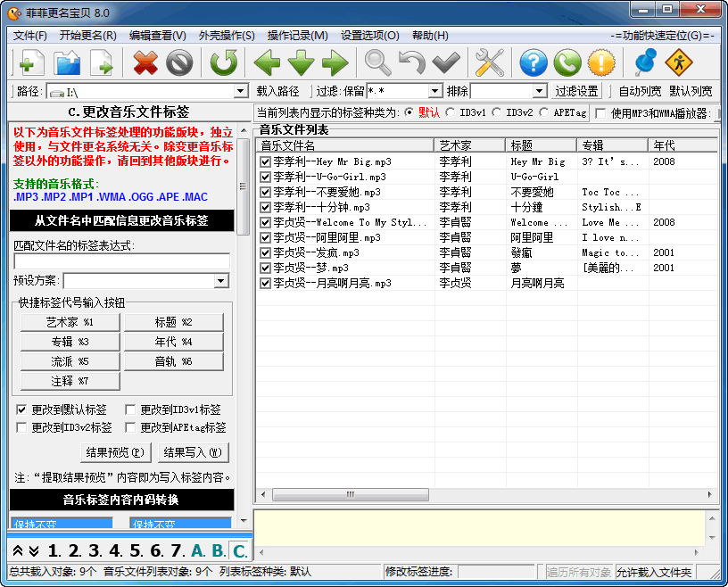
Task: Open the 开始更名(R) menu
Action: [88, 36]
